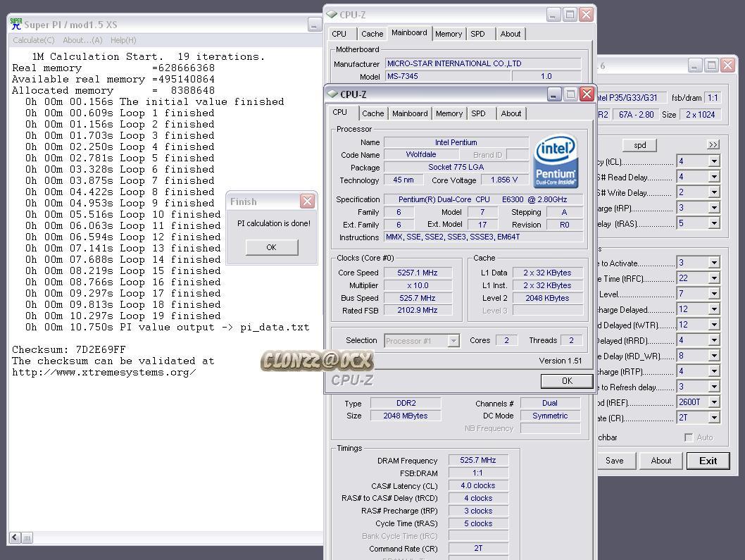This screenshot has width=745, height=560.
Task: Click the Instructions field MMX, SSE list
Action: click(483, 237)
